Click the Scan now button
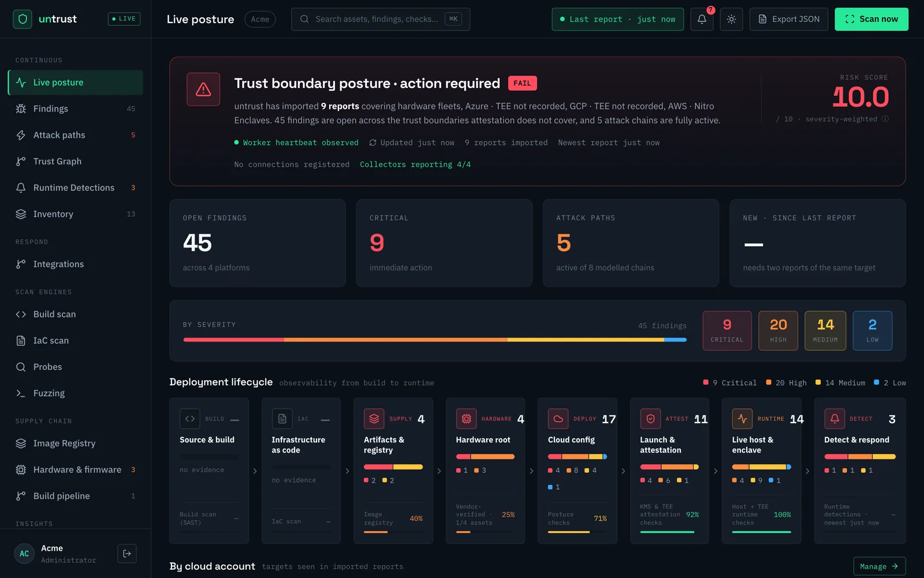924x578 pixels. (871, 19)
